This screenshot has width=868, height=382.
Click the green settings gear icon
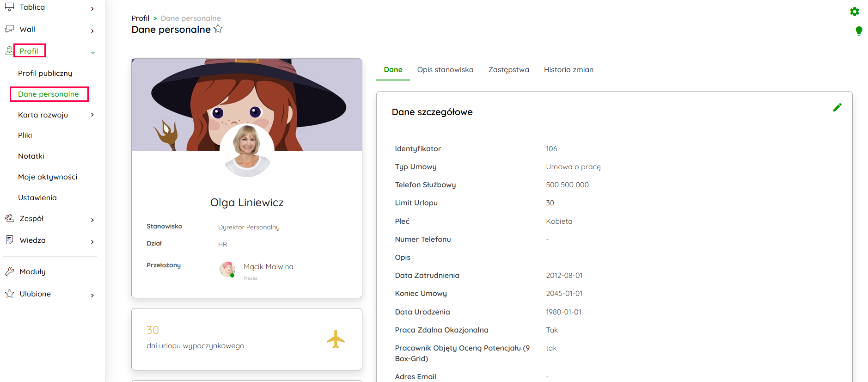(854, 12)
